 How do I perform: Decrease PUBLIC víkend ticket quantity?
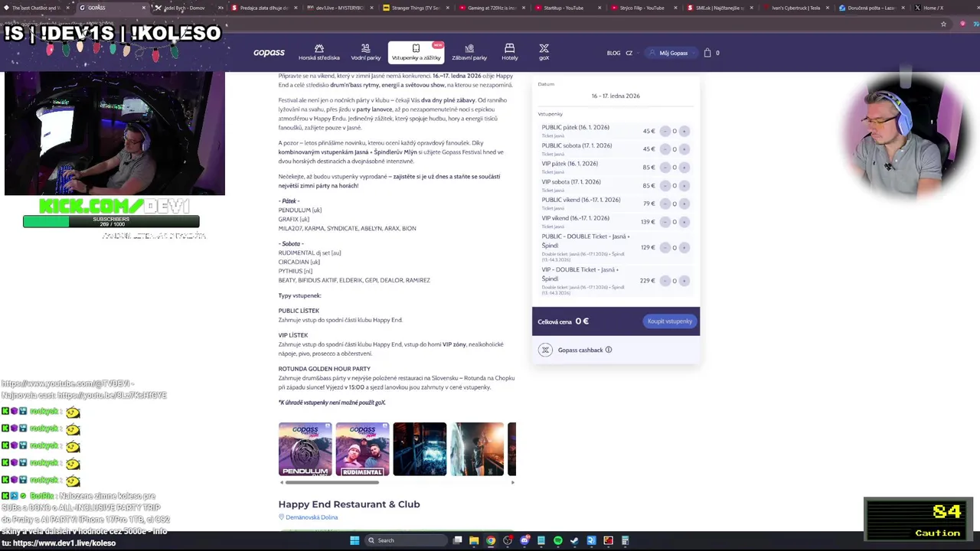tap(665, 204)
